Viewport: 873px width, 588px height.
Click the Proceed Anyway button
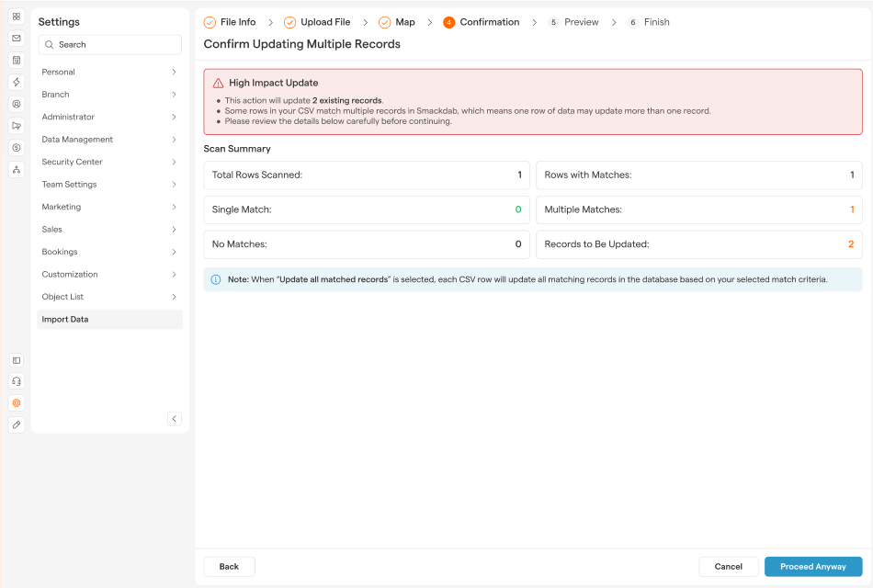[812, 567]
